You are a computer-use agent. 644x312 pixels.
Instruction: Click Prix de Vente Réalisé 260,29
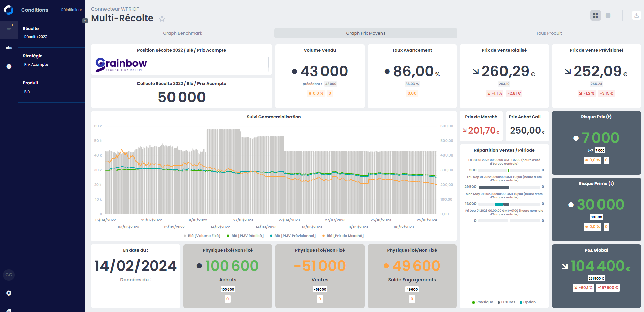click(505, 71)
